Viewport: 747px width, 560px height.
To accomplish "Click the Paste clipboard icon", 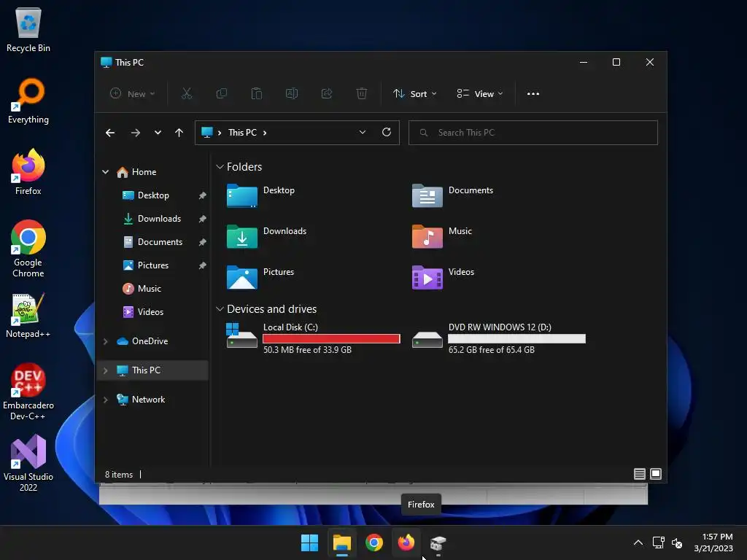I will point(257,94).
